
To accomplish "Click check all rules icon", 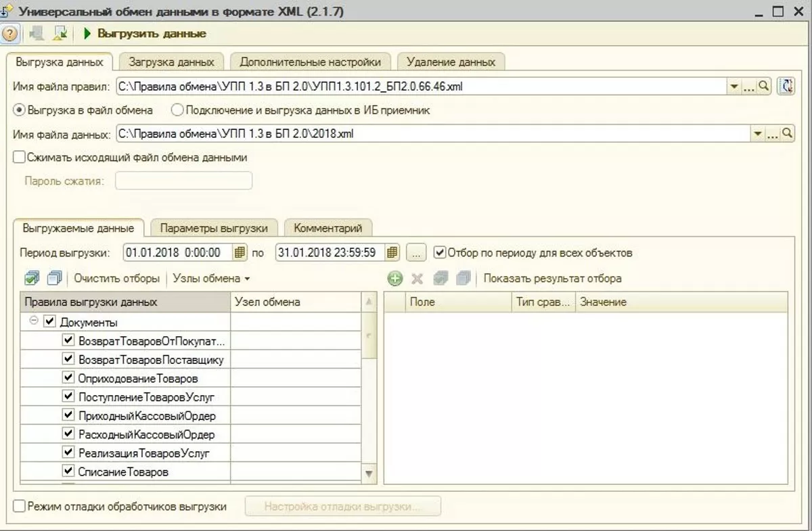I will coord(32,278).
